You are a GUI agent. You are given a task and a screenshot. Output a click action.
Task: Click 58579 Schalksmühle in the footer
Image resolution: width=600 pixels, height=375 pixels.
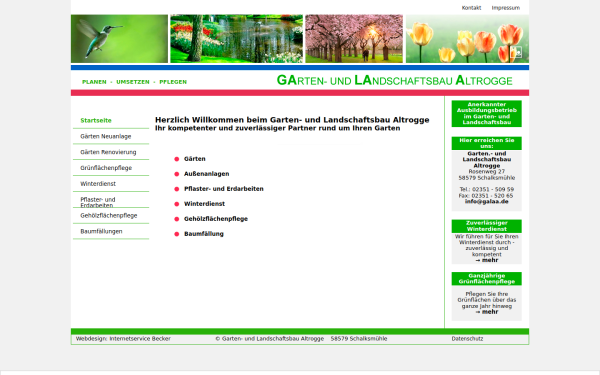[359, 339]
